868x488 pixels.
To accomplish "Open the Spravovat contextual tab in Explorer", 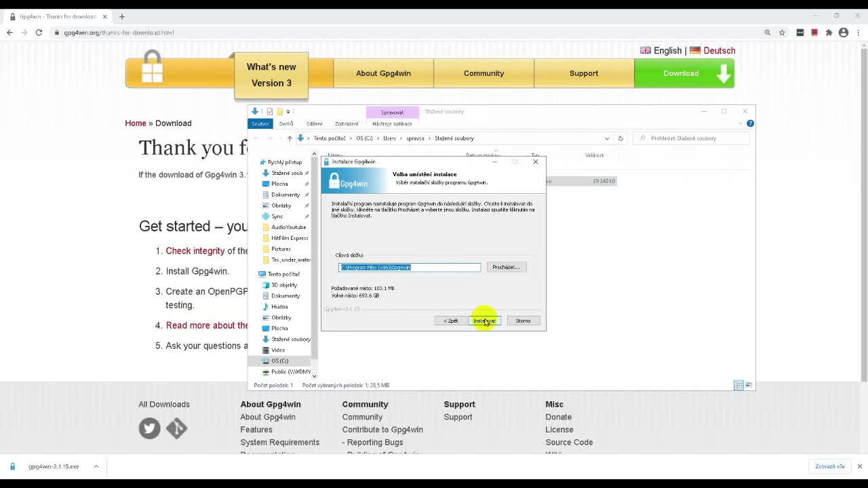I will click(392, 112).
